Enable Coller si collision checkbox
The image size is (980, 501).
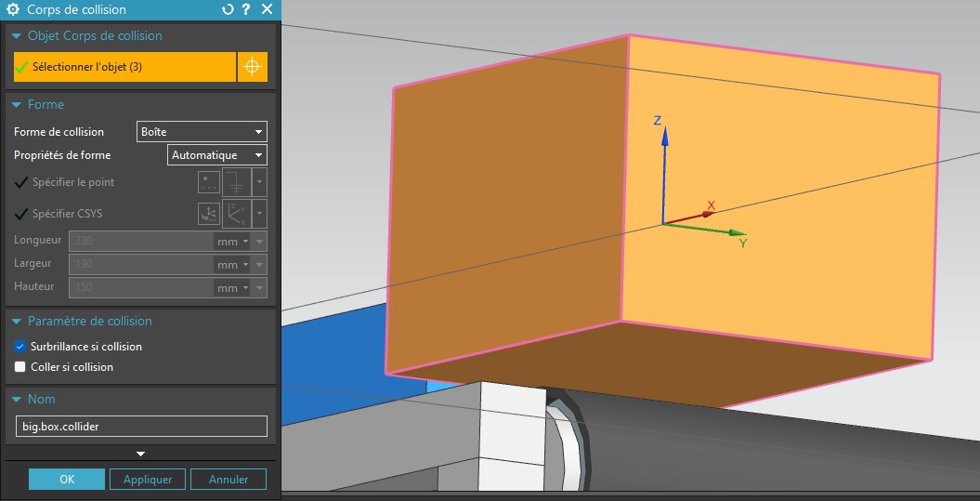pyautogui.click(x=20, y=367)
